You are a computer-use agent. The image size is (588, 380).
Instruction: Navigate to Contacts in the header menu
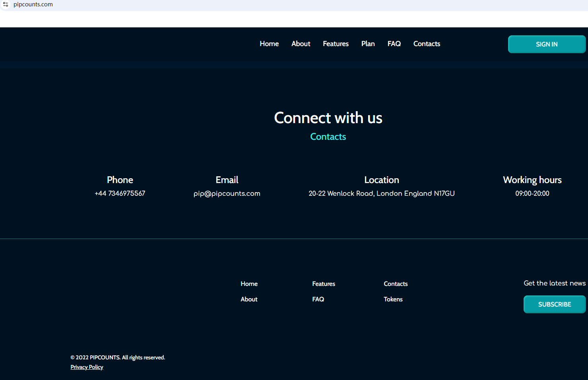427,44
